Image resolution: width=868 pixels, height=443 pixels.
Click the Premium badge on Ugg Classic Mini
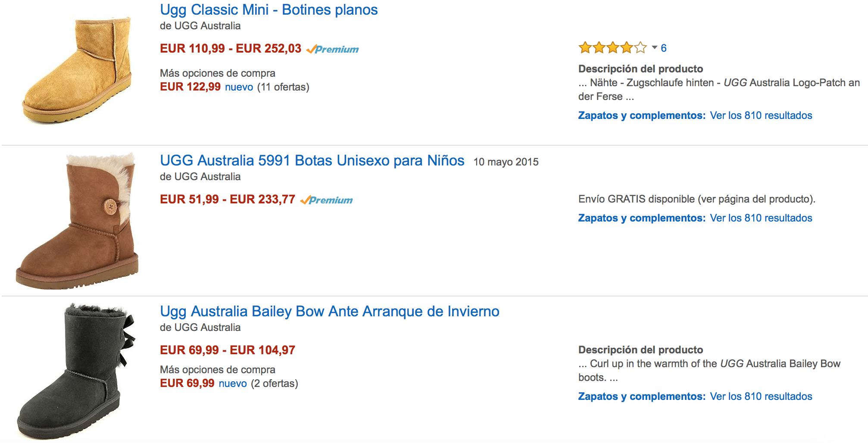(333, 49)
